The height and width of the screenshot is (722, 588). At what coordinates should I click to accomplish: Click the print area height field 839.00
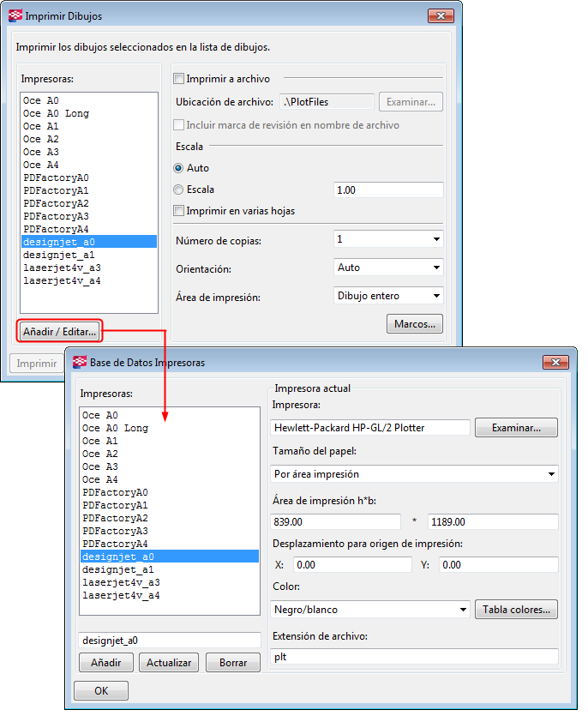pos(335,522)
